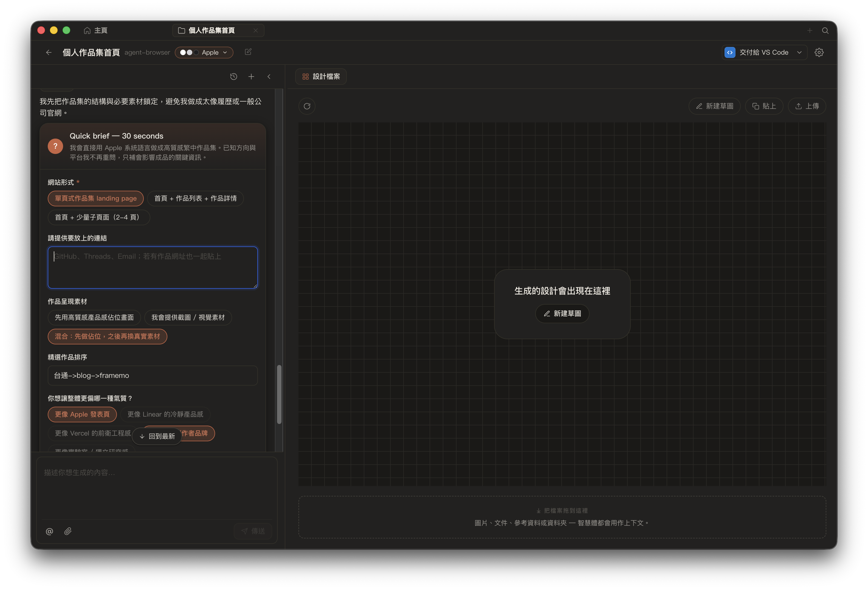Show conversation history clock icon

pos(234,76)
